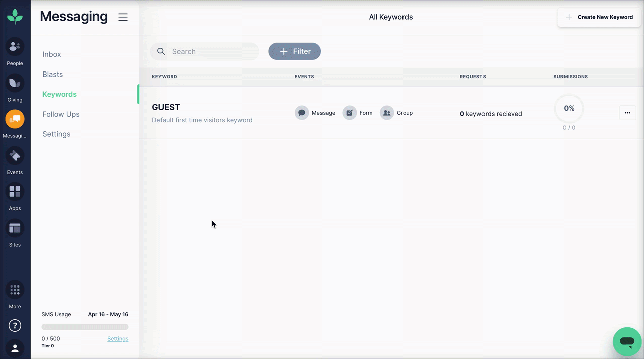
Task: Click the SUBMISSIONS column header
Action: point(571,77)
